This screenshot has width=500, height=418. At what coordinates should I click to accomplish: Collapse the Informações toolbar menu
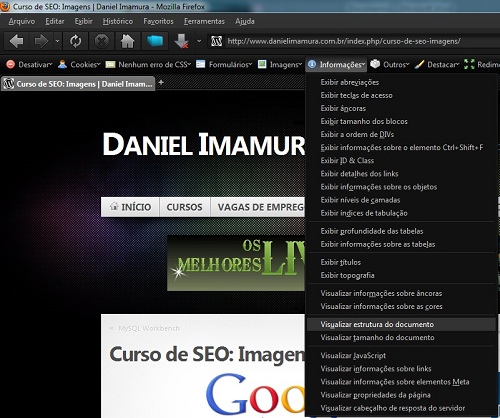pyautogui.click(x=336, y=64)
